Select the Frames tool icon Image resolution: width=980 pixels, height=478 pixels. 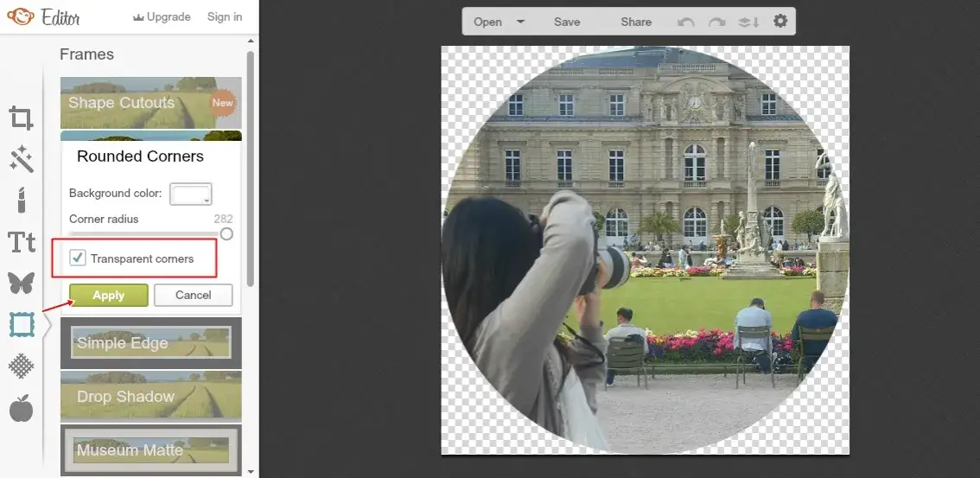pos(22,324)
